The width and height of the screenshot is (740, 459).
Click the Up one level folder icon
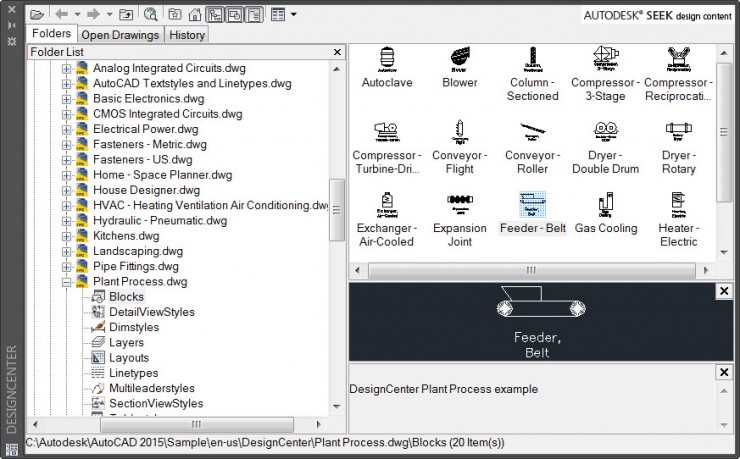point(126,15)
